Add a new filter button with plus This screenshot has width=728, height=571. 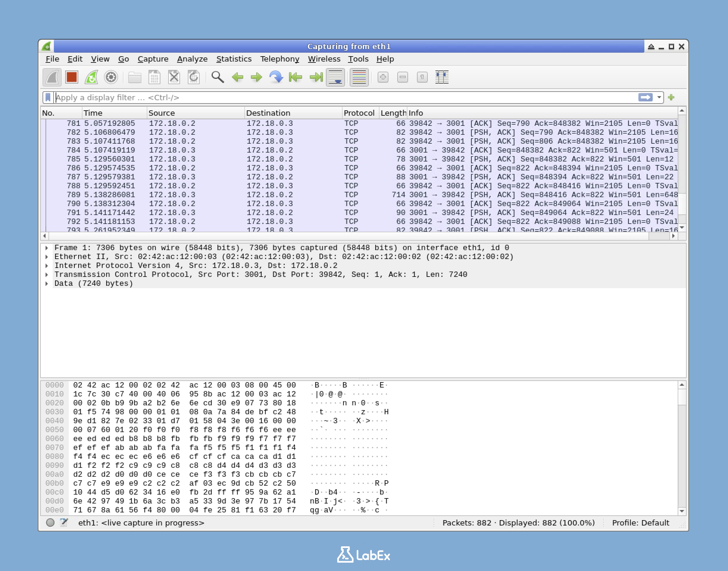[671, 97]
